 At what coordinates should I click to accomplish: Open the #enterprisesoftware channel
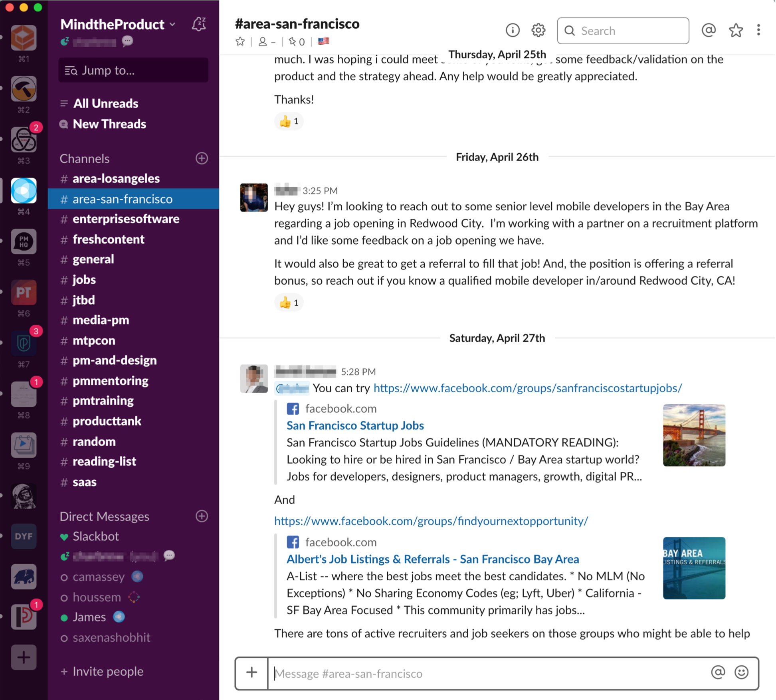click(x=133, y=219)
